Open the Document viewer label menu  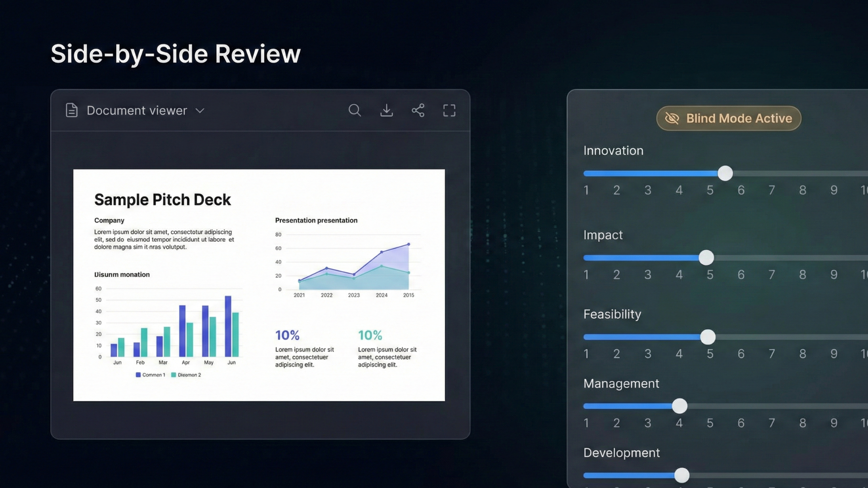coord(137,111)
